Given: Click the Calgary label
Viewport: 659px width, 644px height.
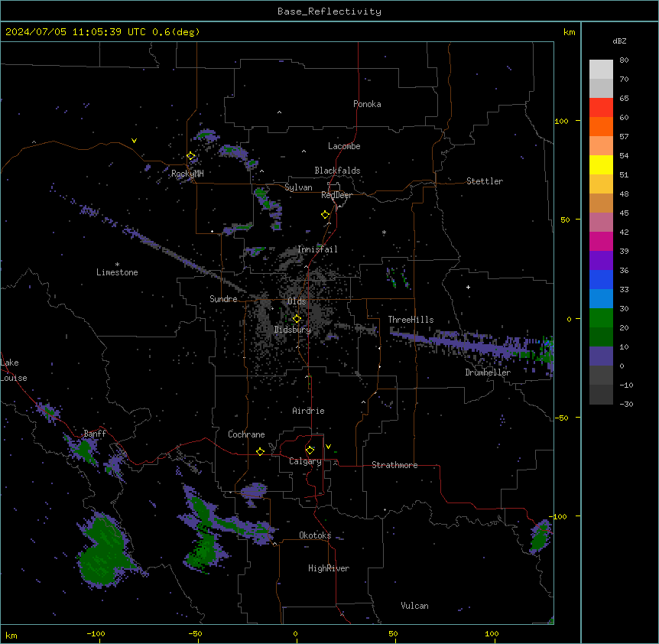Looking at the screenshot, I should click(x=305, y=461).
